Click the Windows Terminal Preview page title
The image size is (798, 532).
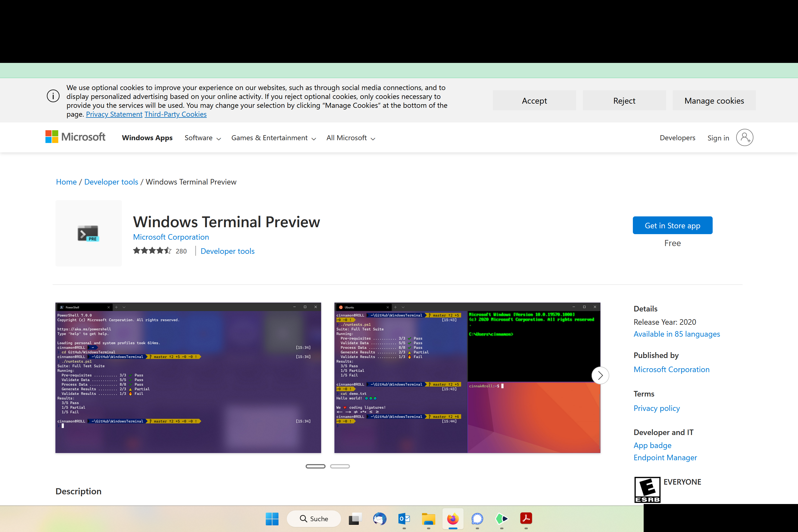[x=226, y=222]
